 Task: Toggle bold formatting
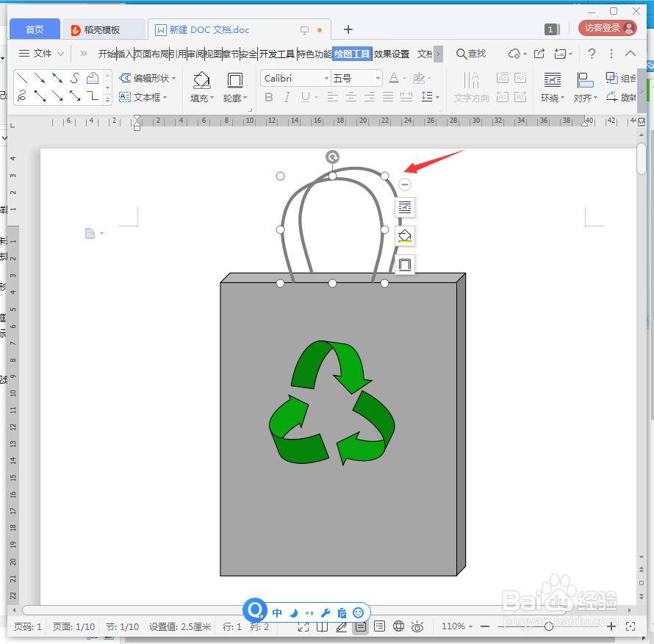[x=269, y=97]
